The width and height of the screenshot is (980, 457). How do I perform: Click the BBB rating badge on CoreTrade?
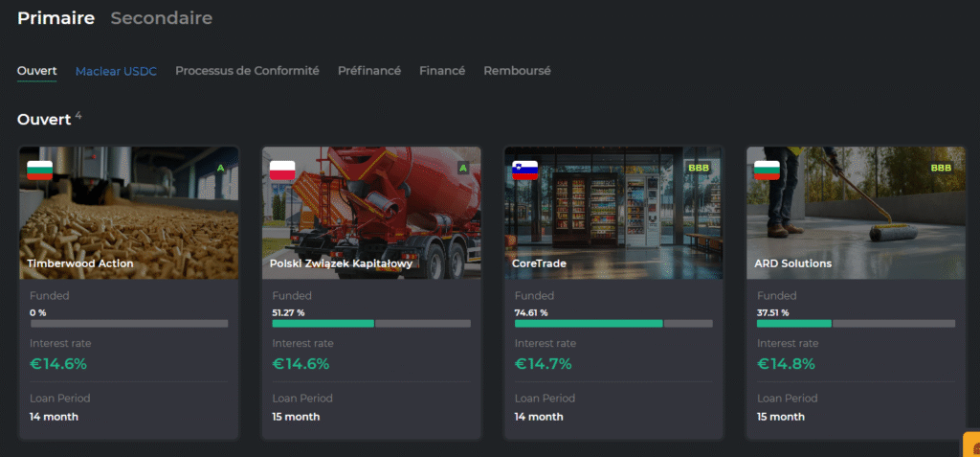(700, 168)
